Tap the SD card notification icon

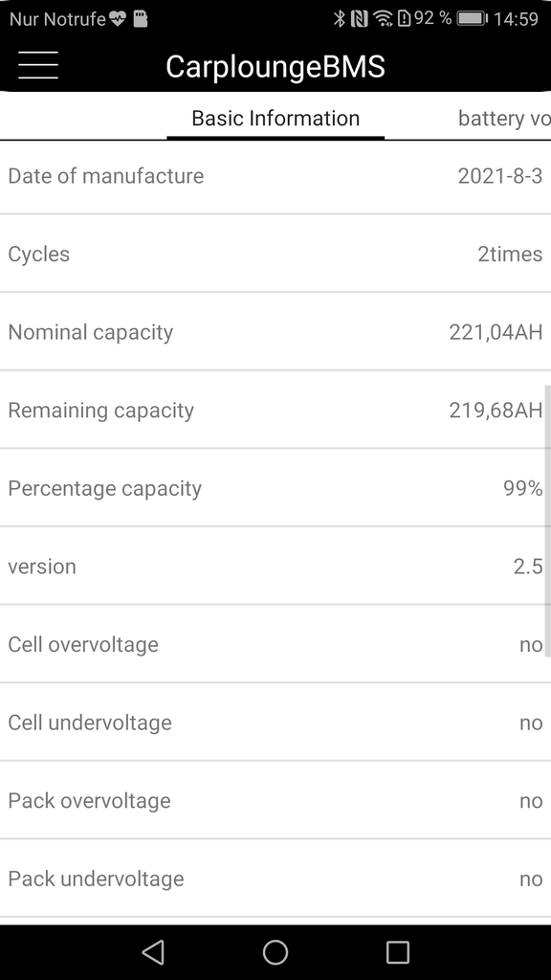coord(141,19)
